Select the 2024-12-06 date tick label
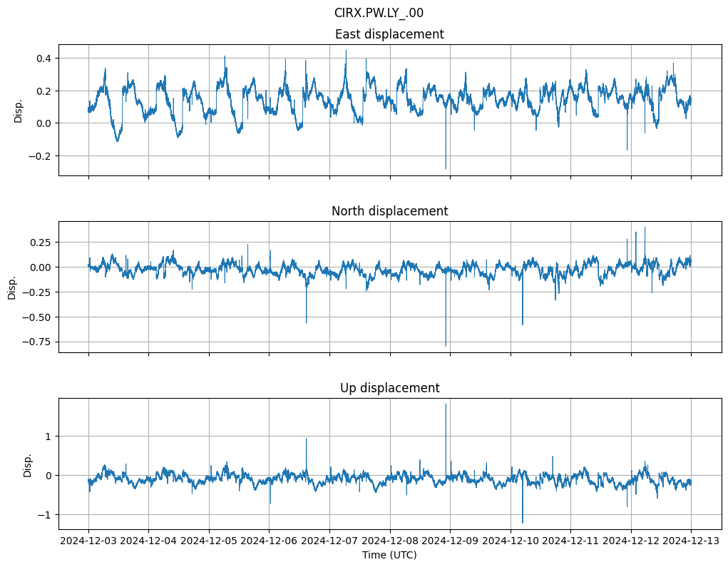The image size is (728, 567). (269, 541)
